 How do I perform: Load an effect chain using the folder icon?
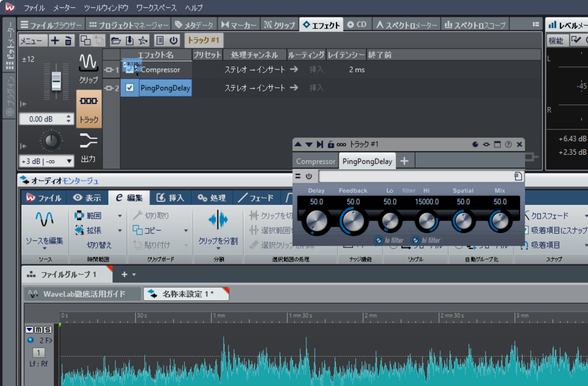point(116,40)
